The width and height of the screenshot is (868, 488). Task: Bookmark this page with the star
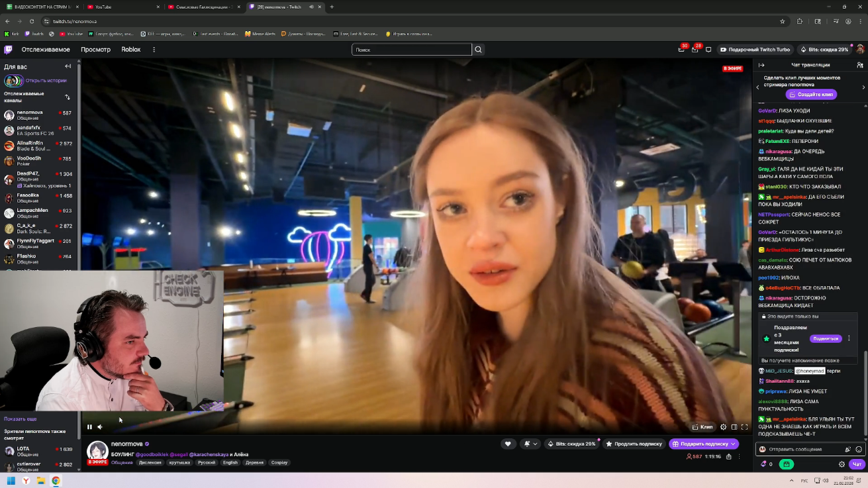coord(783,21)
